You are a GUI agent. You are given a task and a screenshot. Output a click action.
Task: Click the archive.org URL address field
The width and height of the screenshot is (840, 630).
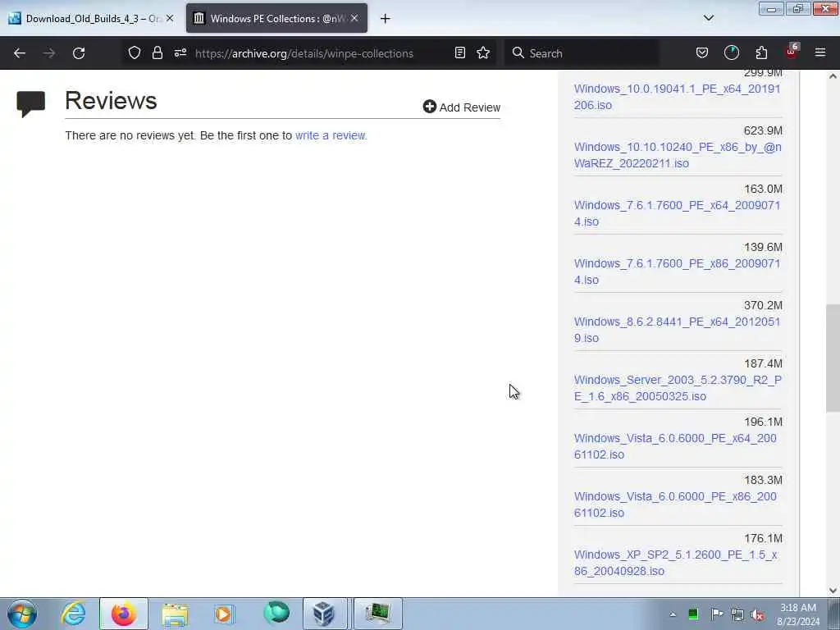(x=304, y=53)
